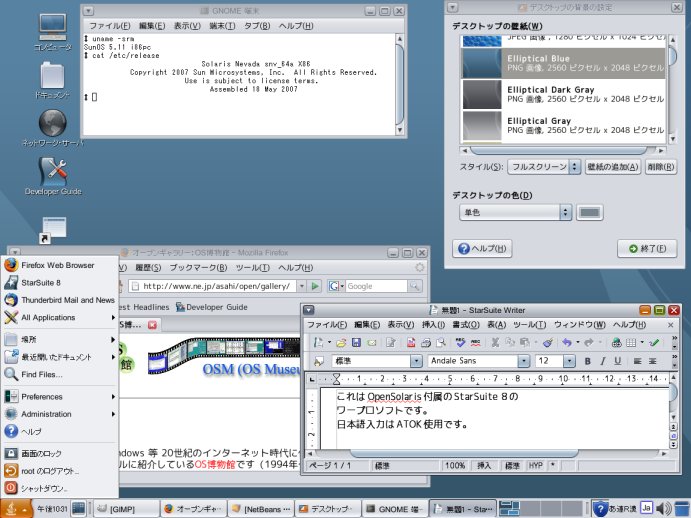The height and width of the screenshot is (518, 691).
Task: Open the Firefox URL history dropdown arrow
Action: pyautogui.click(x=301, y=286)
